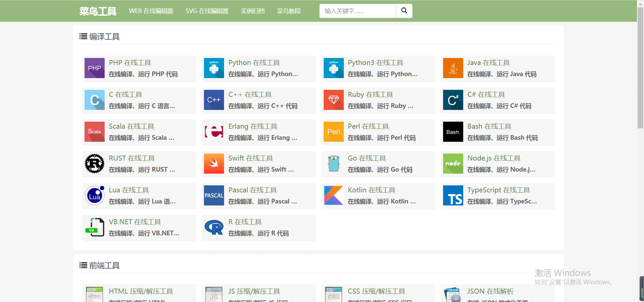Click the 菜鸟工具 site logo

pyautogui.click(x=98, y=11)
